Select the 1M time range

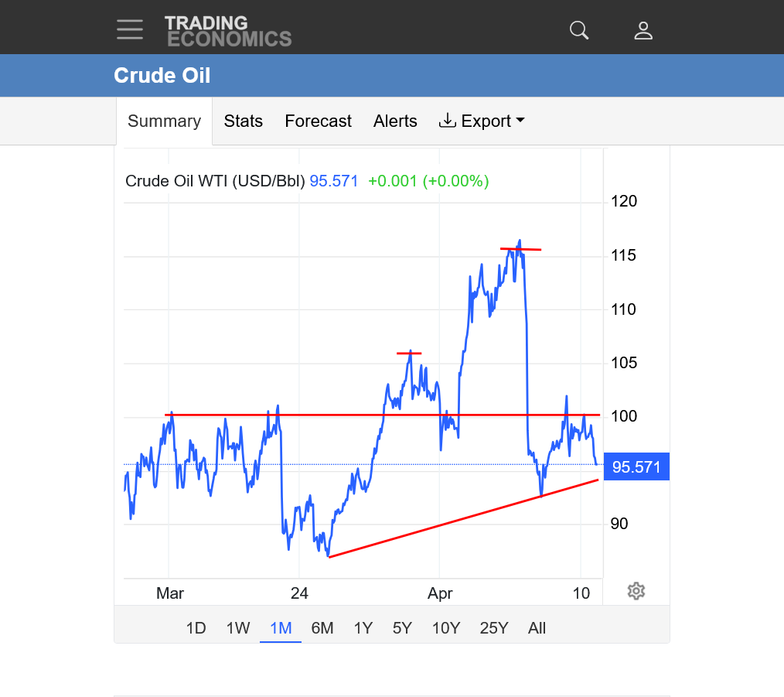coord(281,628)
